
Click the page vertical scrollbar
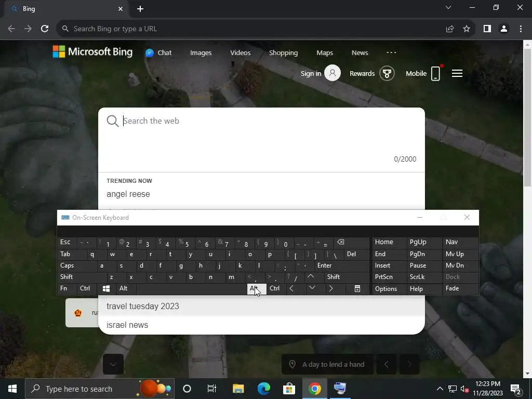pyautogui.click(x=527, y=116)
